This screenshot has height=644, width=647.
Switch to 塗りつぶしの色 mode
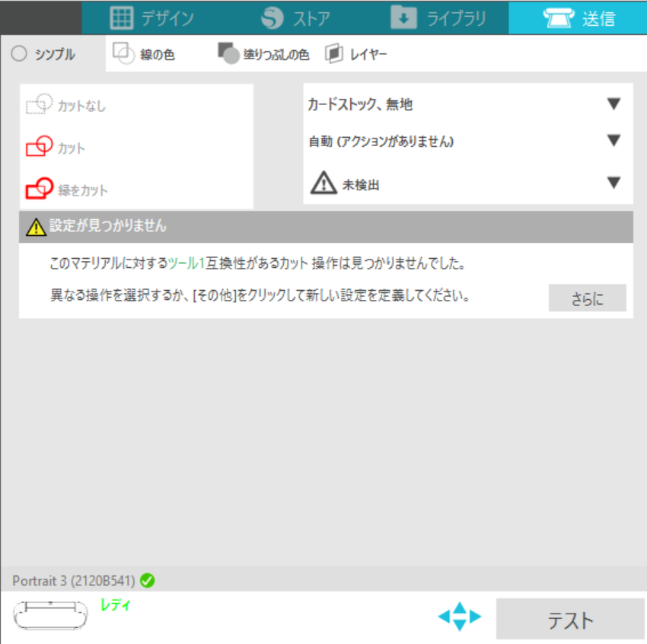point(263,53)
